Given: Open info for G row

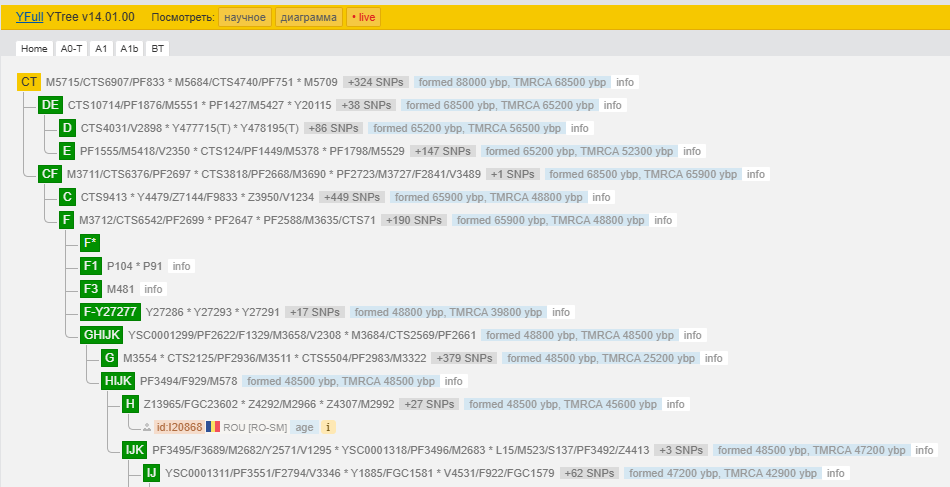Looking at the screenshot, I should pyautogui.click(x=714, y=359).
